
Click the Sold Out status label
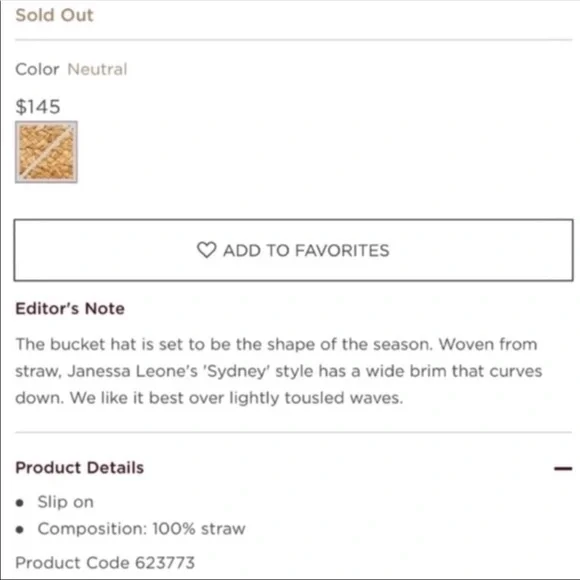pos(54,15)
